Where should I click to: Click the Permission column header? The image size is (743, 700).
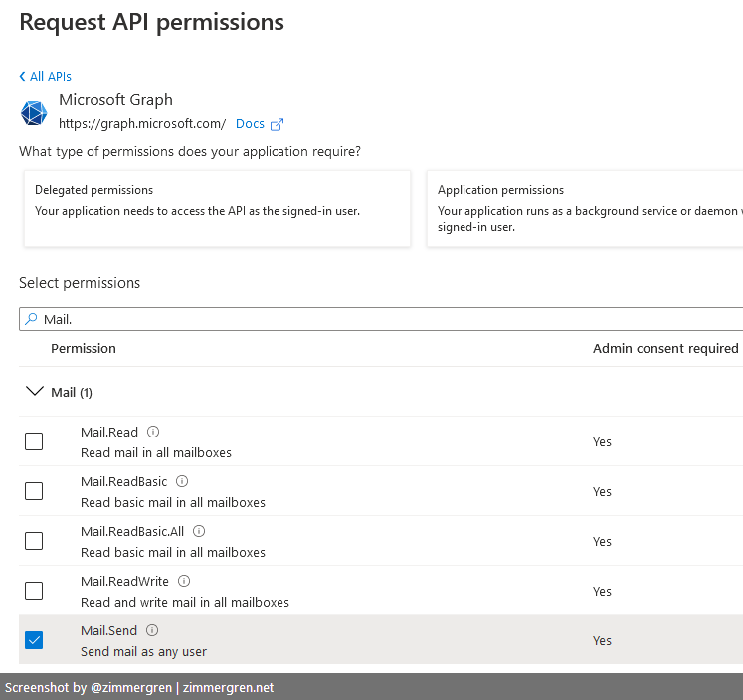[x=84, y=349]
